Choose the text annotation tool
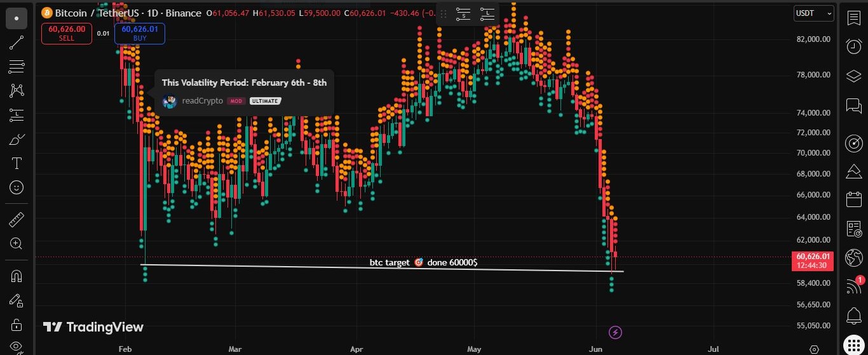The width and height of the screenshot is (868, 355). [x=17, y=163]
